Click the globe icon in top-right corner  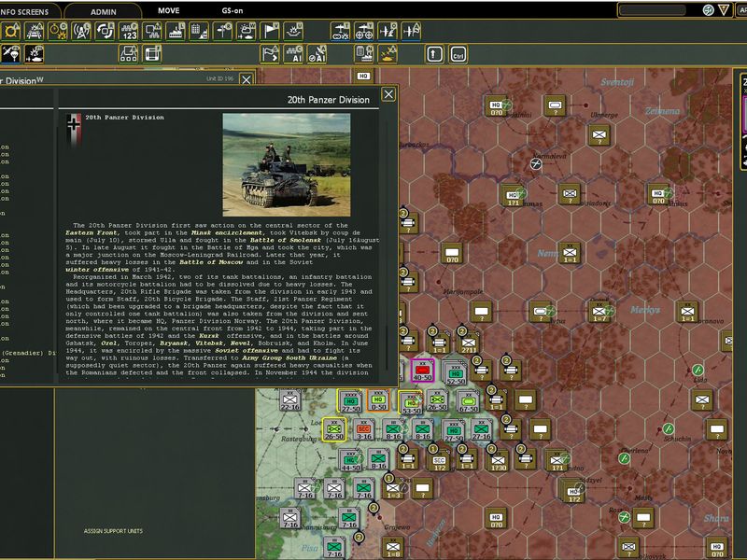709,10
